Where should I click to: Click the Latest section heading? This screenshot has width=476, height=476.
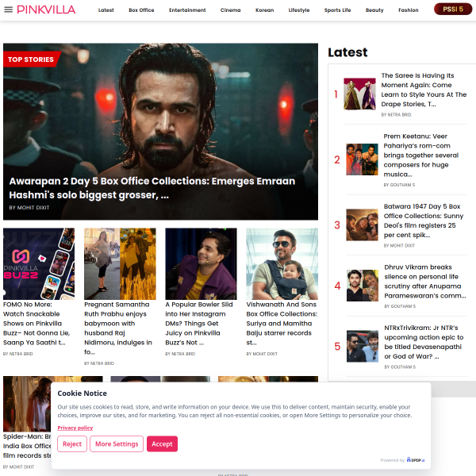pos(347,52)
